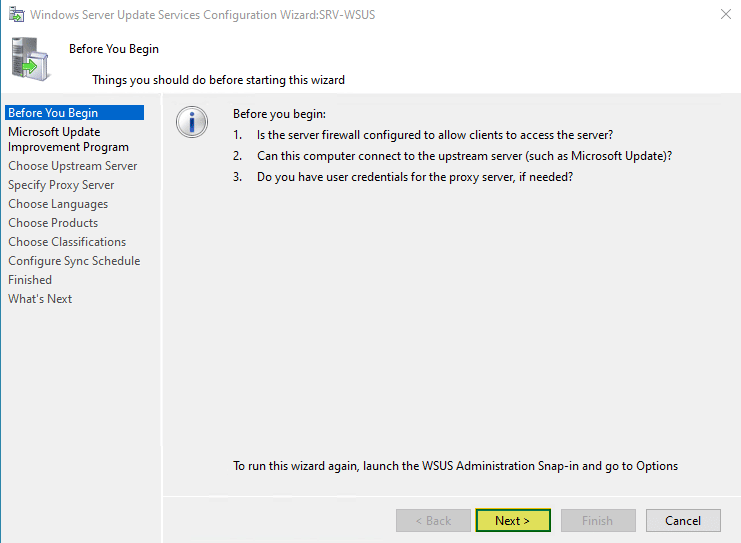Click the blue information icon
The width and height of the screenshot is (741, 543).
click(x=192, y=122)
